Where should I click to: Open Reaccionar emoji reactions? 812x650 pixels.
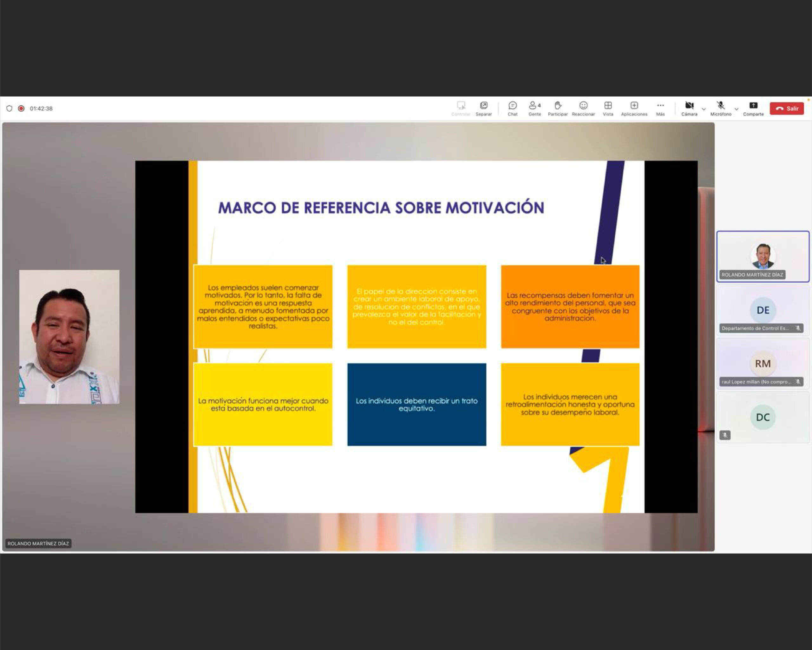click(x=583, y=109)
